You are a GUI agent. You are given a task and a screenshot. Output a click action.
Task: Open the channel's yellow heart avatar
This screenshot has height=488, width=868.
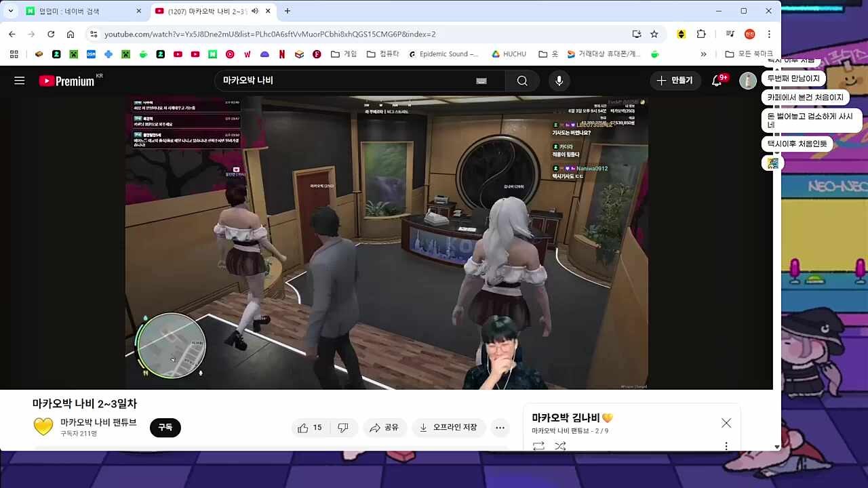coord(43,427)
